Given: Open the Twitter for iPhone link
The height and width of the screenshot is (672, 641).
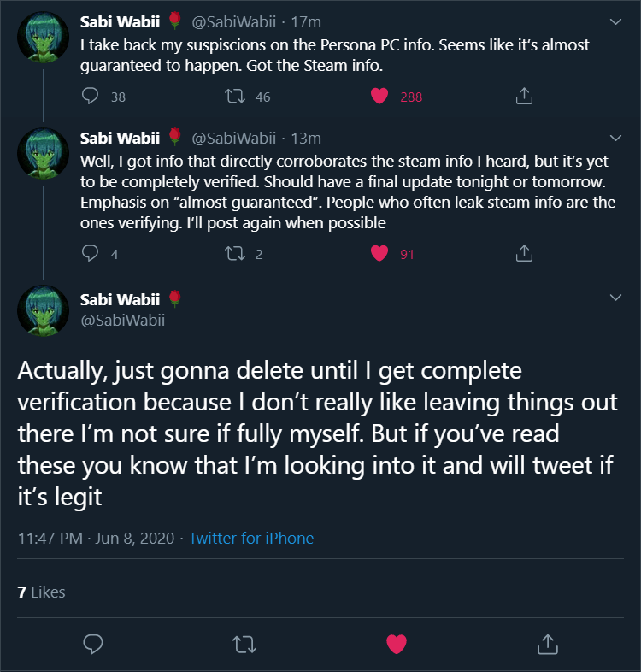Looking at the screenshot, I should pyautogui.click(x=251, y=539).
